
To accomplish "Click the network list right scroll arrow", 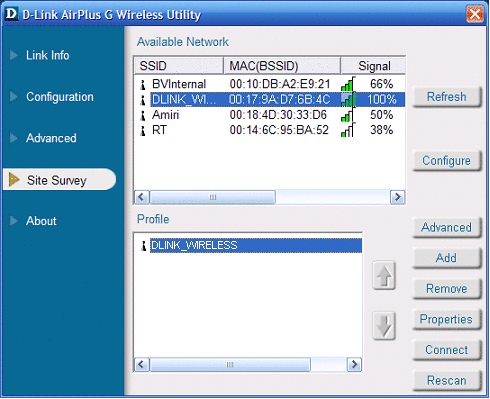I will point(397,197).
